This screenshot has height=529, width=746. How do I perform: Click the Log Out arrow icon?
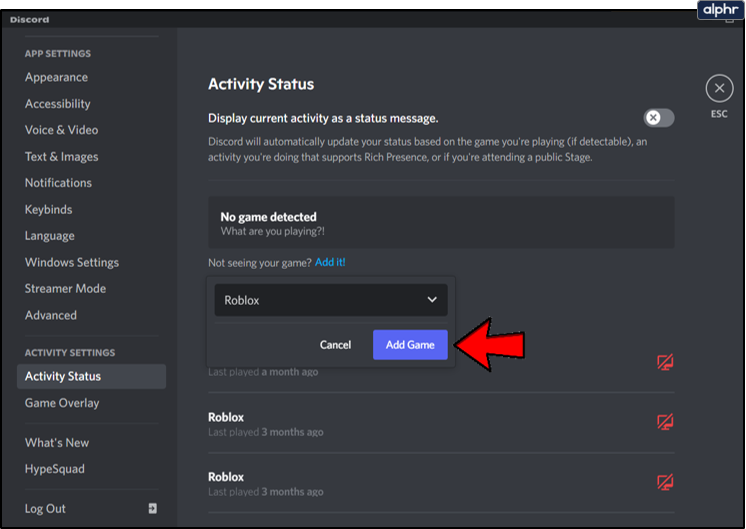(152, 508)
